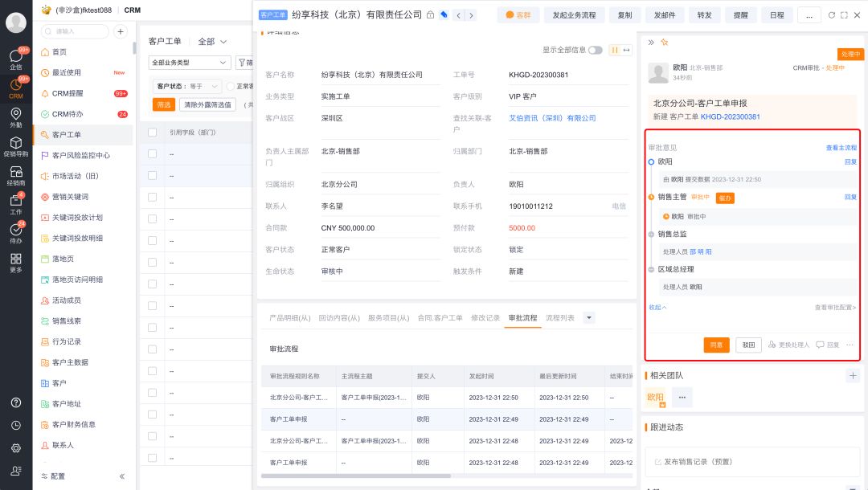Viewport: 868px width, 490px height.
Task: Click the plus button next to search box
Action: click(x=121, y=31)
